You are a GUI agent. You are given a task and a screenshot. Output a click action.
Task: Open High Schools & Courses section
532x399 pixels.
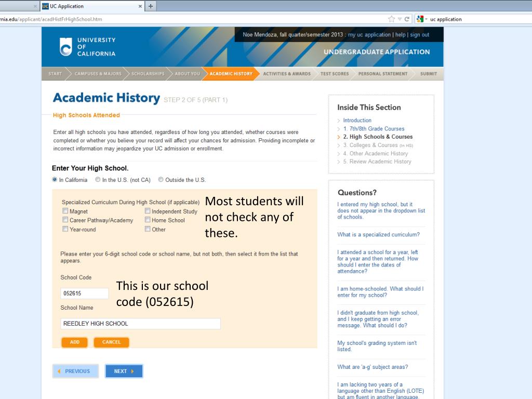click(x=378, y=137)
